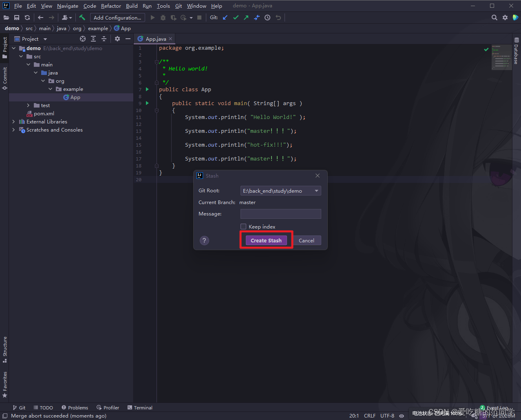Open the Database side panel
Viewport: 521px width, 420px height.
tap(516, 51)
